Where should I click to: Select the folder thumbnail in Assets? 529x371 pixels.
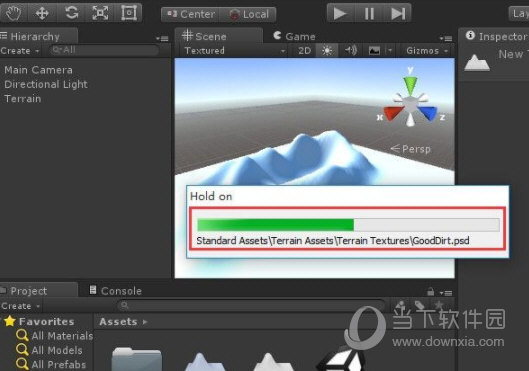(137, 359)
